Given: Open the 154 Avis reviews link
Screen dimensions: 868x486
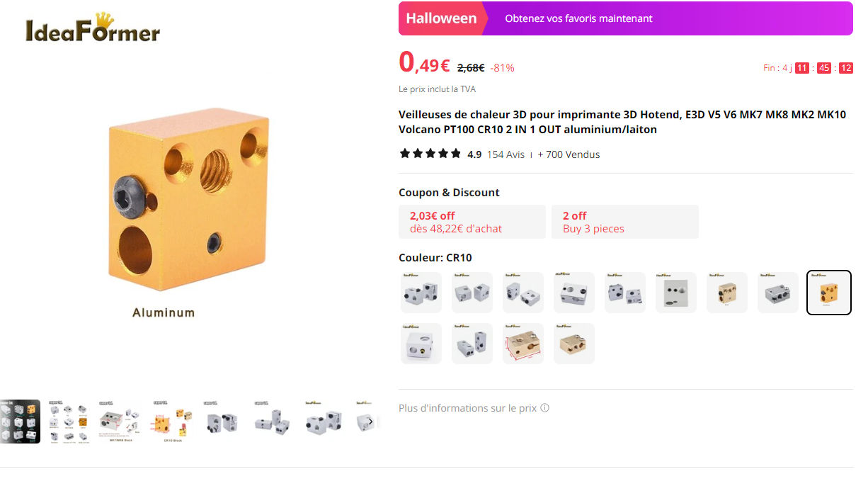Looking at the screenshot, I should point(506,154).
